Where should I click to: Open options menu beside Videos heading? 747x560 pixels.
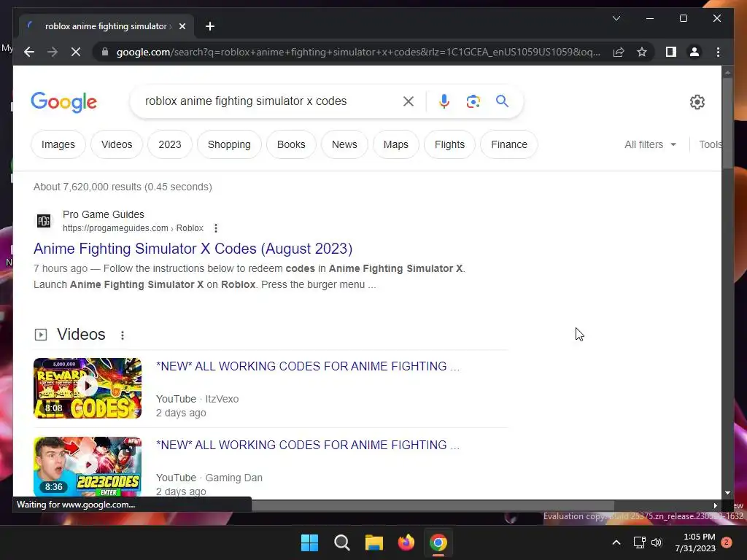pyautogui.click(x=123, y=335)
